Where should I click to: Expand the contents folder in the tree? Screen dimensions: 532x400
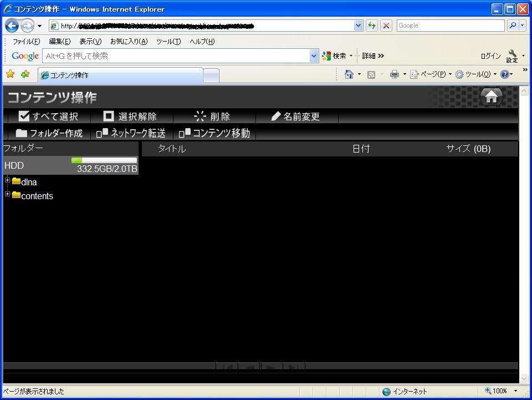7,194
